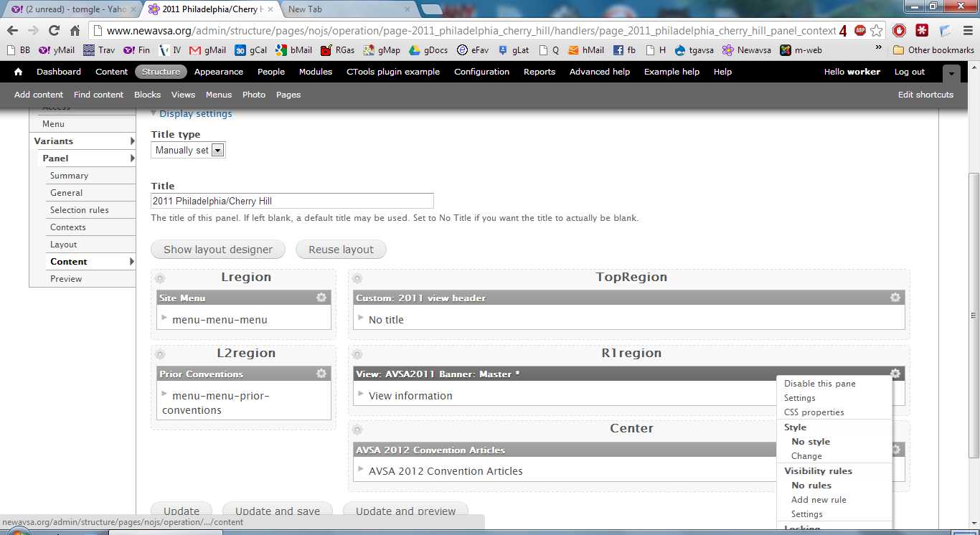Open the Title type dropdown
The image size is (980, 535).
coord(189,150)
